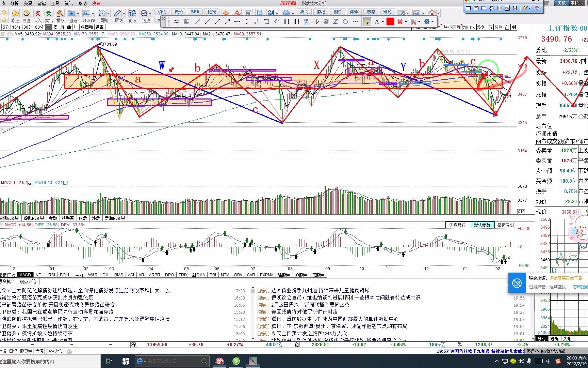This screenshot has height=368, width=588.
Task: Toggle 均线 moving averages display
Action: pyautogui.click(x=481, y=27)
